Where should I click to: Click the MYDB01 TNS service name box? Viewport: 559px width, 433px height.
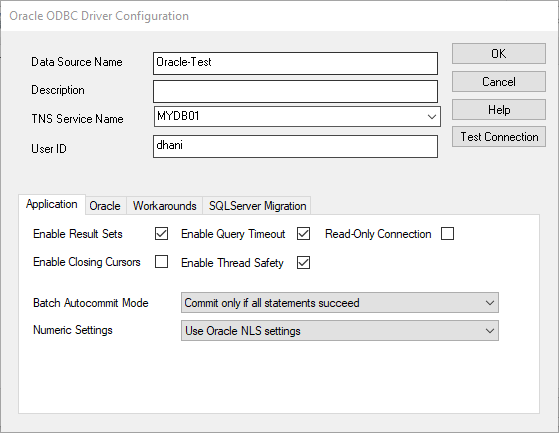pyautogui.click(x=297, y=117)
